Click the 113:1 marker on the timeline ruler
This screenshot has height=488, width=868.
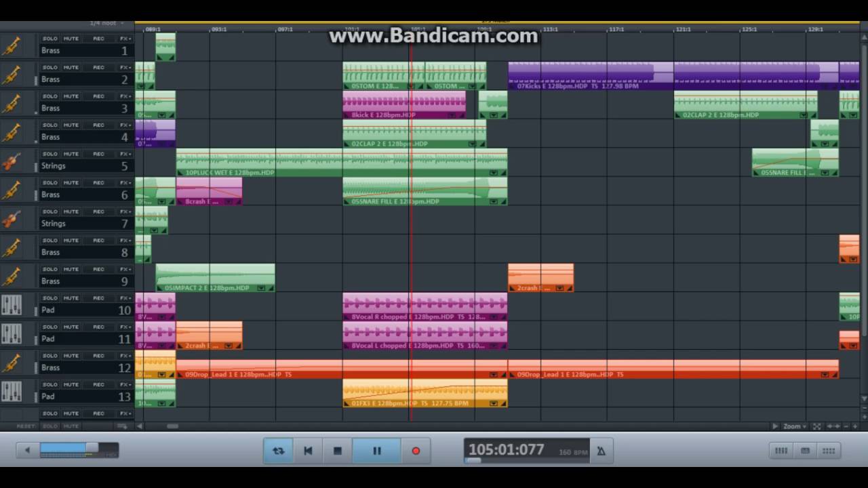550,29
